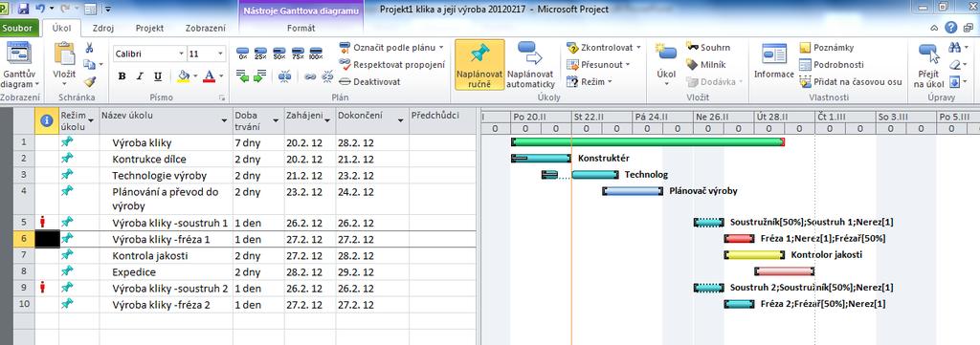Open the Doba trvání column filter arrow
Screen dimensions: 980x345
pos(276,121)
